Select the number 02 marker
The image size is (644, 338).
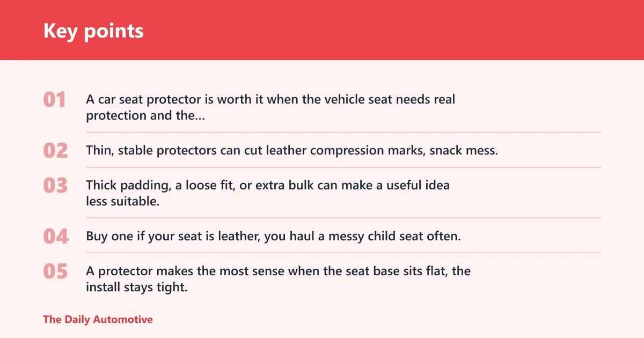(x=55, y=151)
